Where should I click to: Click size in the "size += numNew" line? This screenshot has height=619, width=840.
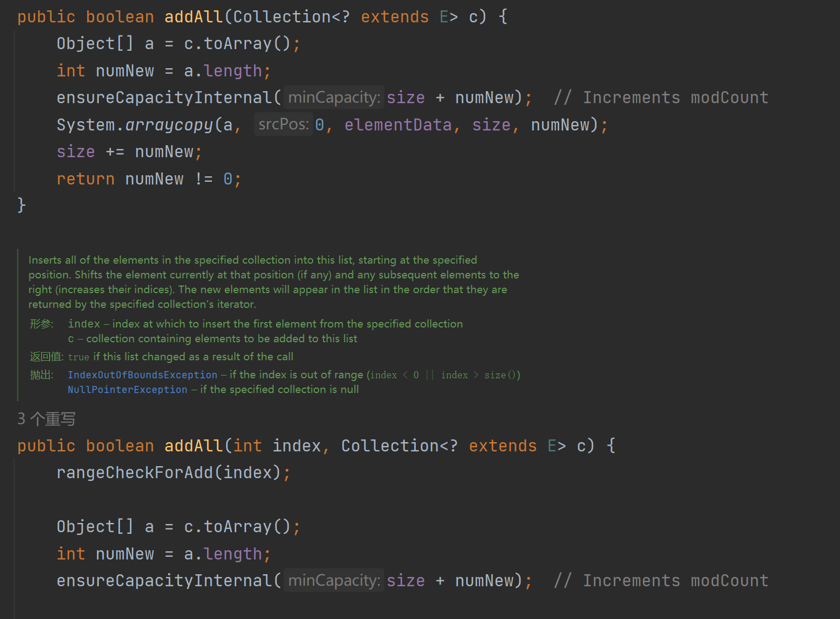click(x=76, y=152)
